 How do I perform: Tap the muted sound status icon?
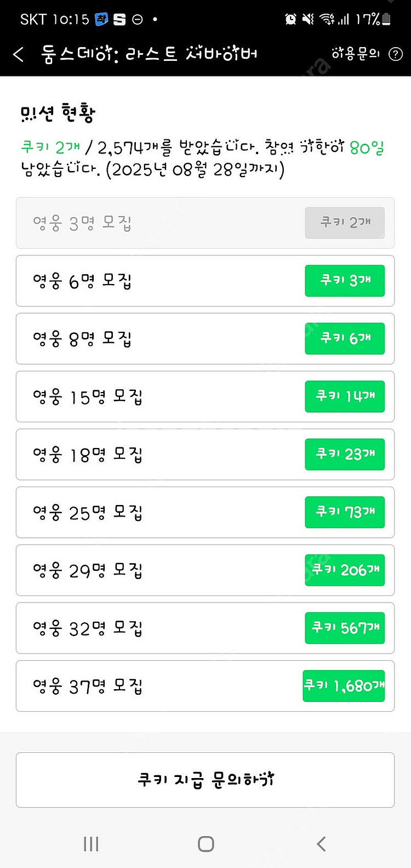[308, 19]
